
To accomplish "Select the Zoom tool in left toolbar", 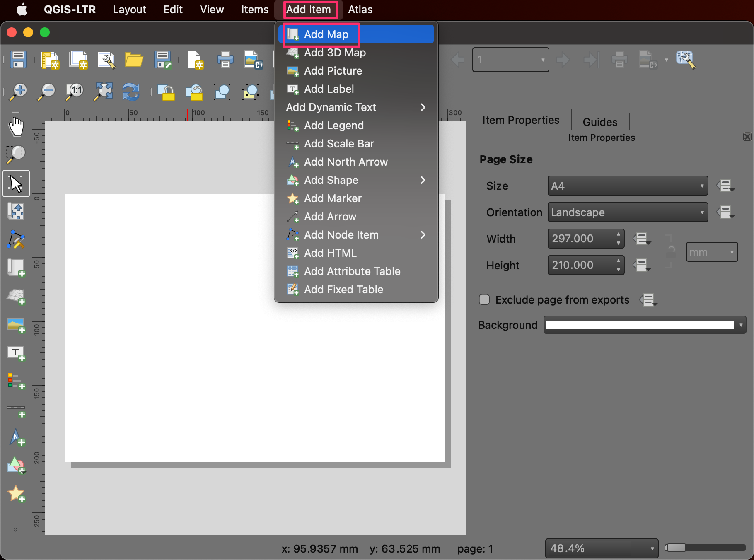I will pyautogui.click(x=16, y=154).
